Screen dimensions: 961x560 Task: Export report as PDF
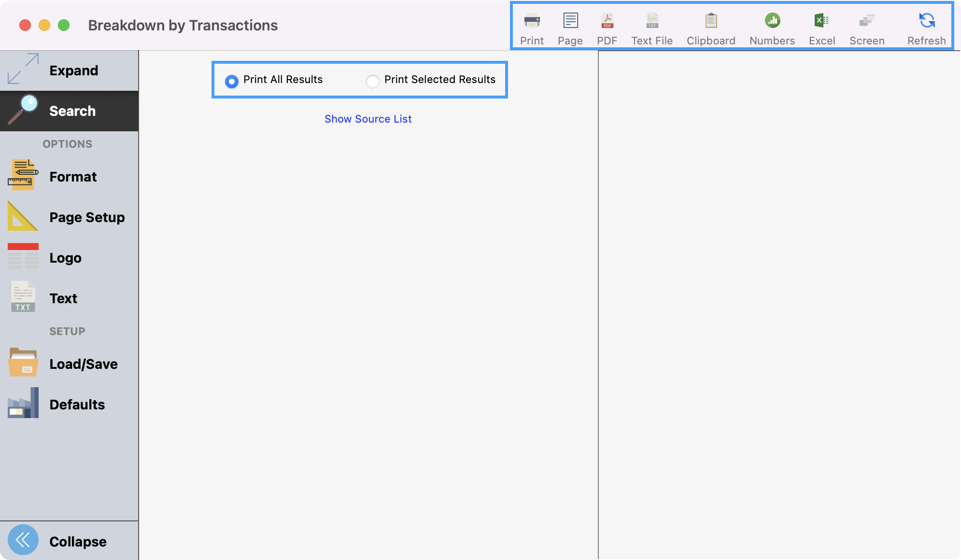[607, 27]
